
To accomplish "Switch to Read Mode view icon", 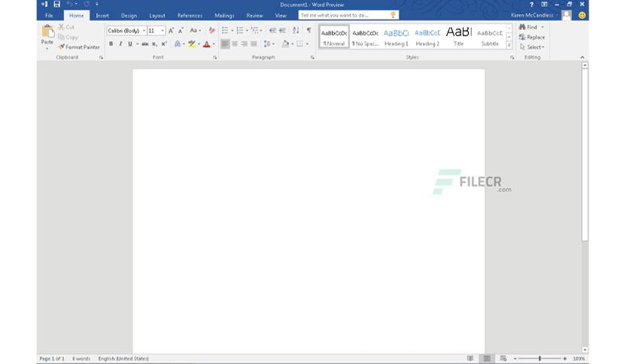I will pos(470,359).
